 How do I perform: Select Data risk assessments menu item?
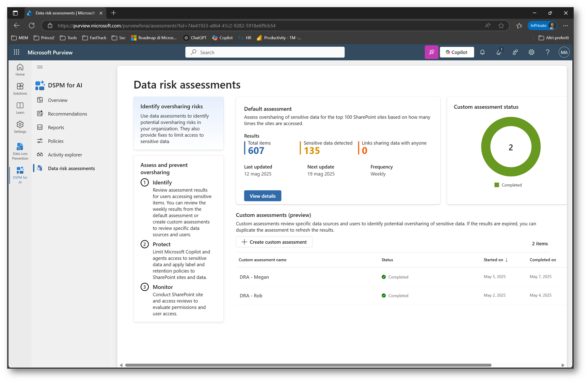(x=71, y=168)
